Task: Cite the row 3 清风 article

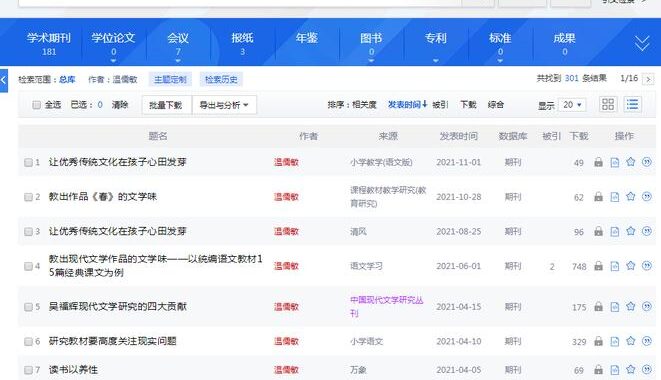Action: 647,231
